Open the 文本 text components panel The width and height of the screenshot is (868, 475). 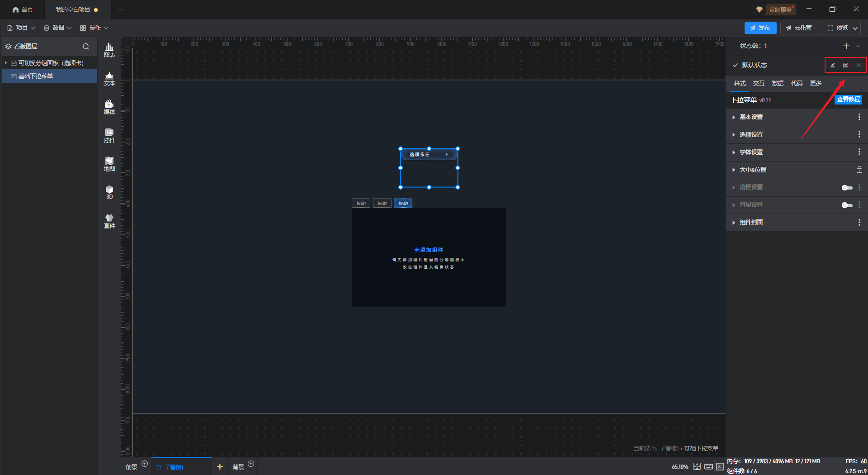pos(109,79)
